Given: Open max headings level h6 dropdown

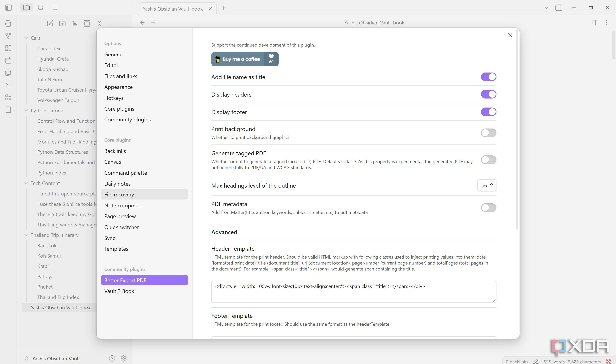Looking at the screenshot, I should (x=487, y=185).
